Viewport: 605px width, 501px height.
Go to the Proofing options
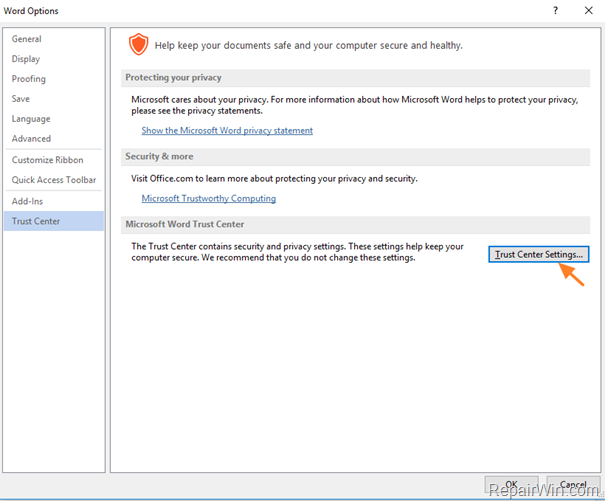click(54, 79)
